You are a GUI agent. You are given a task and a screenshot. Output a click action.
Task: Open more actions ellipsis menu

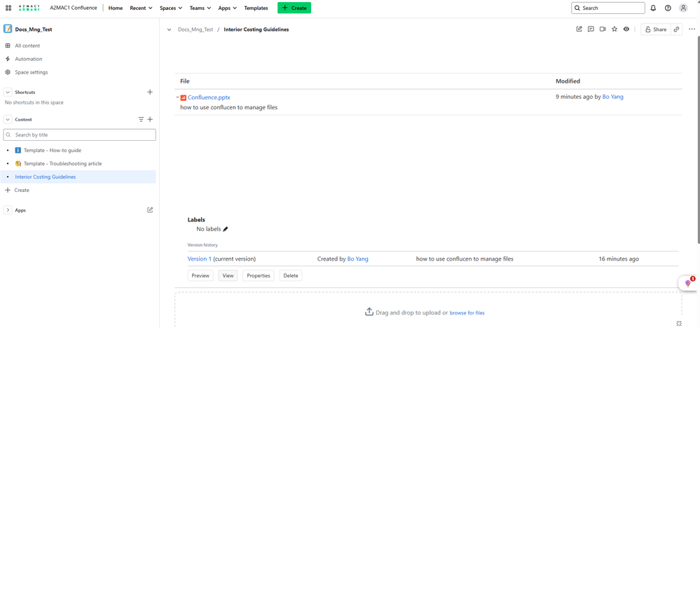692,29
